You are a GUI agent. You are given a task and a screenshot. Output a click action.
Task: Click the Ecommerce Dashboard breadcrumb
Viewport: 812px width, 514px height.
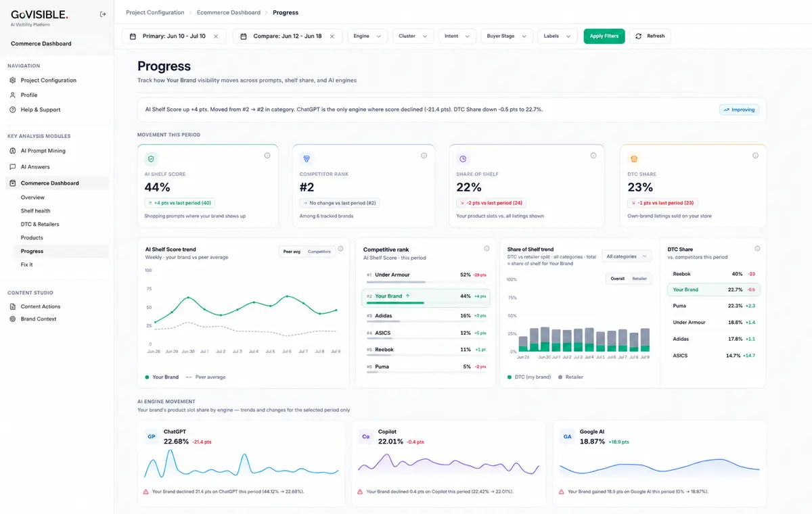pyautogui.click(x=229, y=13)
